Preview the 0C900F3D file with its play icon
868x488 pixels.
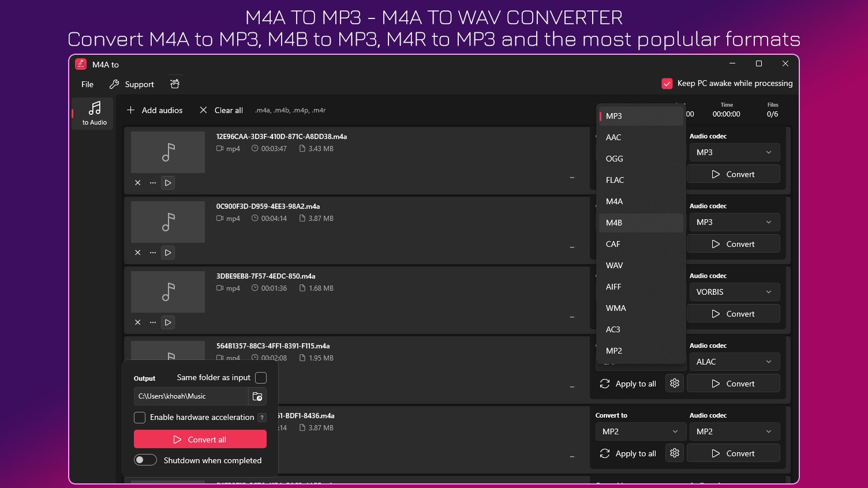[168, 252]
